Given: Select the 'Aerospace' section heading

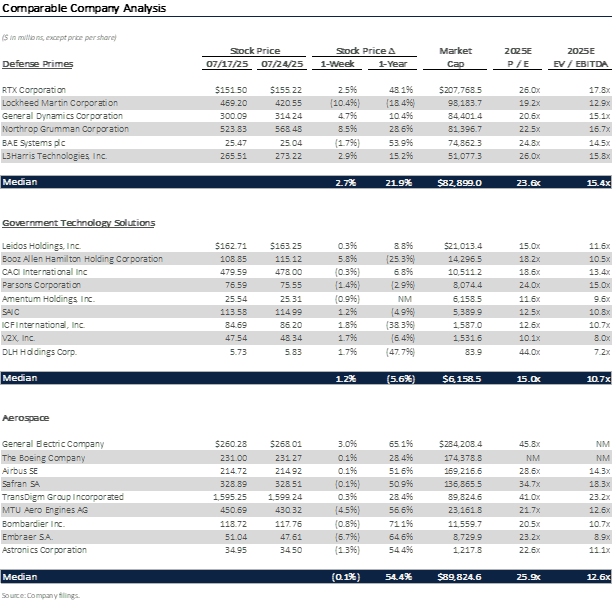Looking at the screenshot, I should [x=26, y=418].
